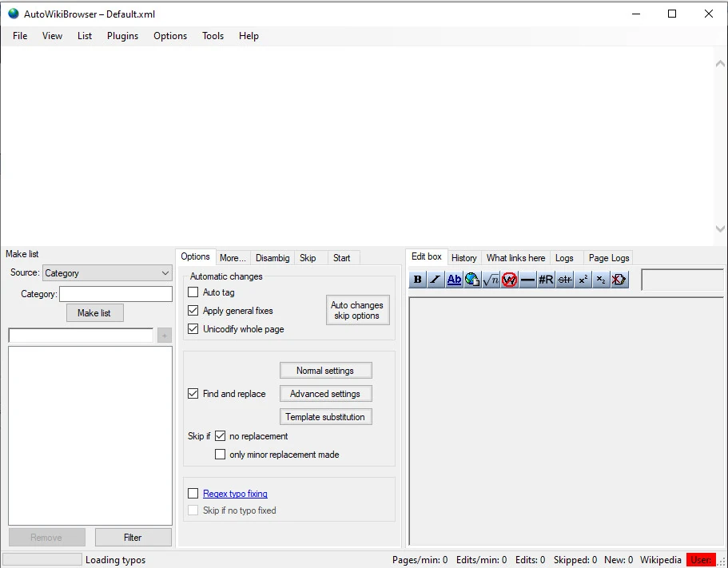
Task: Open the Tools menu
Action: coord(213,36)
